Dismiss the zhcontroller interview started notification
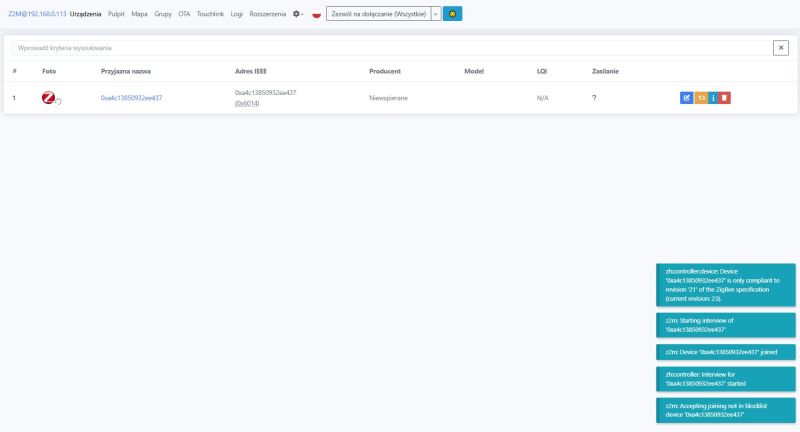 726,379
